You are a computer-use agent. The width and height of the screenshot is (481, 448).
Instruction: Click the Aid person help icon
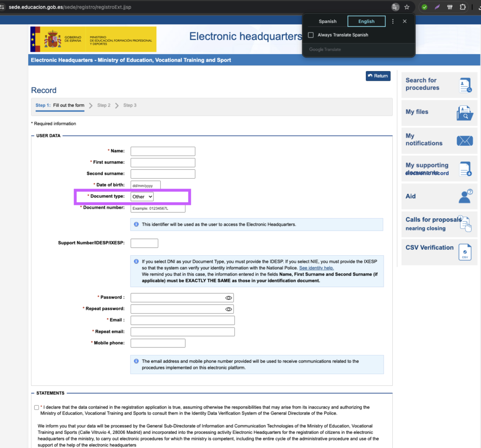point(465,196)
